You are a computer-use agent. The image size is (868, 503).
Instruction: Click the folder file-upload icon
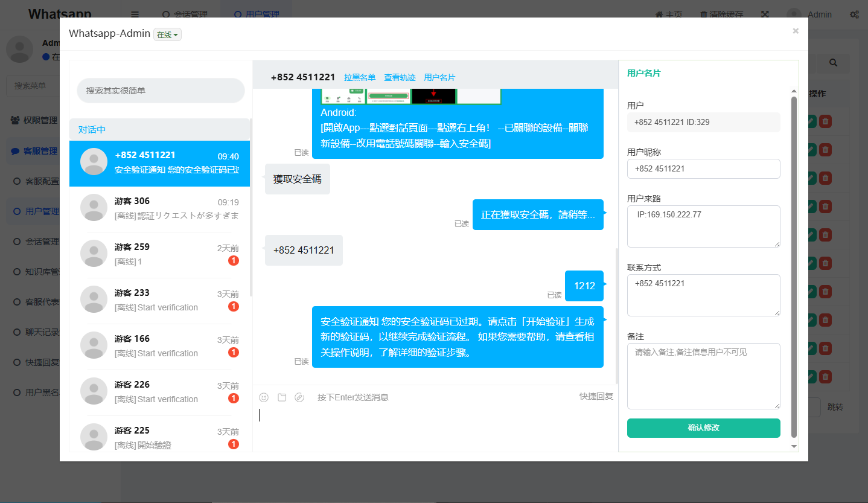(282, 397)
